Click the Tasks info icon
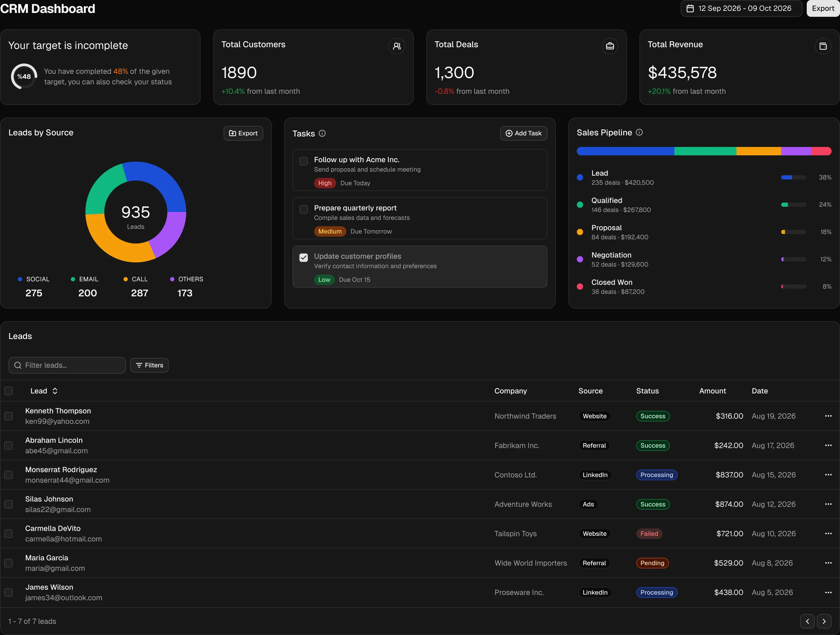The width and height of the screenshot is (840, 635). pyautogui.click(x=322, y=133)
